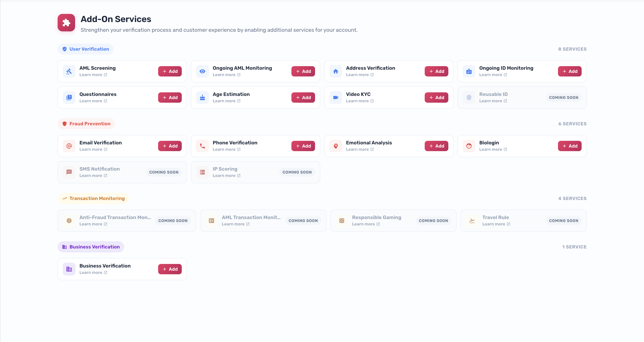Screen dimensions: 644x342
Task: Select the Fraud Prevention category tag
Action: [86, 124]
